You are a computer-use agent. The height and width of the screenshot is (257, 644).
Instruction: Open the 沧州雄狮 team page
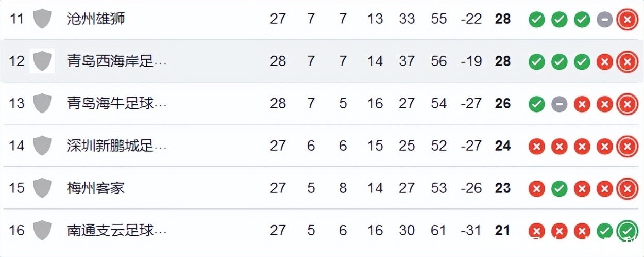click(x=96, y=19)
